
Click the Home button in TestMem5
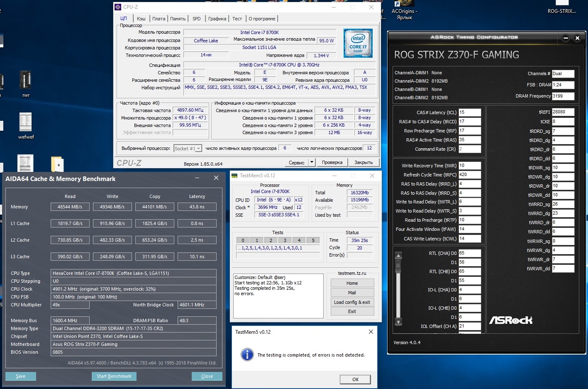352,283
